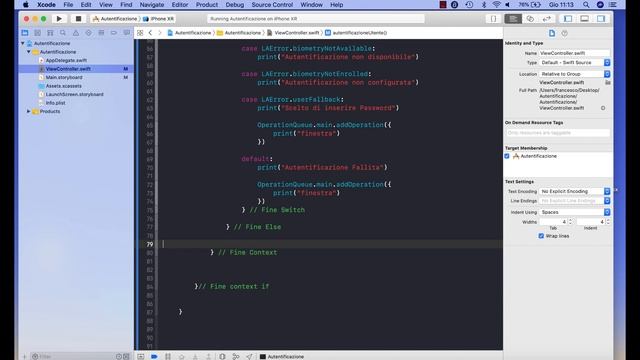640x360 pixels.
Task: Open Debug Memory Graph in debug bar
Action: point(236,356)
